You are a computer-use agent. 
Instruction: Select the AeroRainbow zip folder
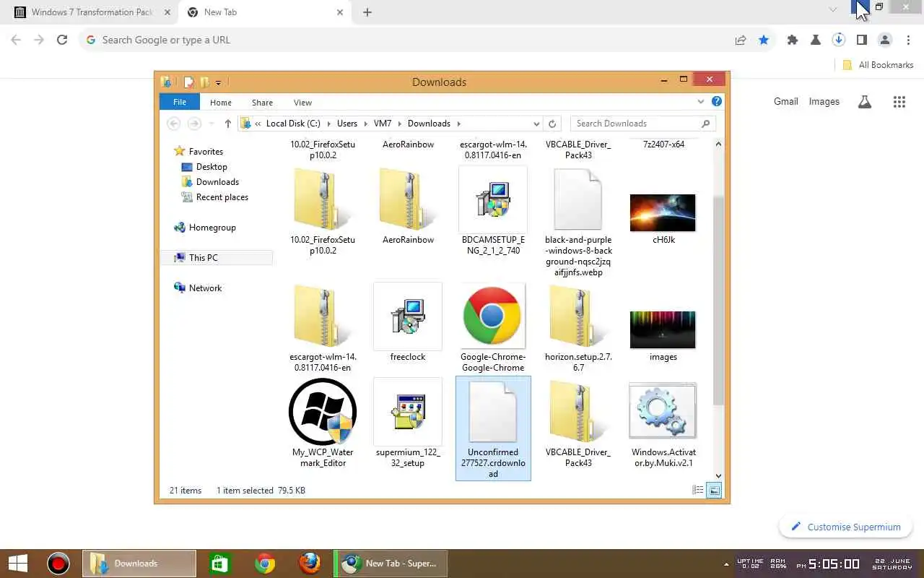point(408,207)
